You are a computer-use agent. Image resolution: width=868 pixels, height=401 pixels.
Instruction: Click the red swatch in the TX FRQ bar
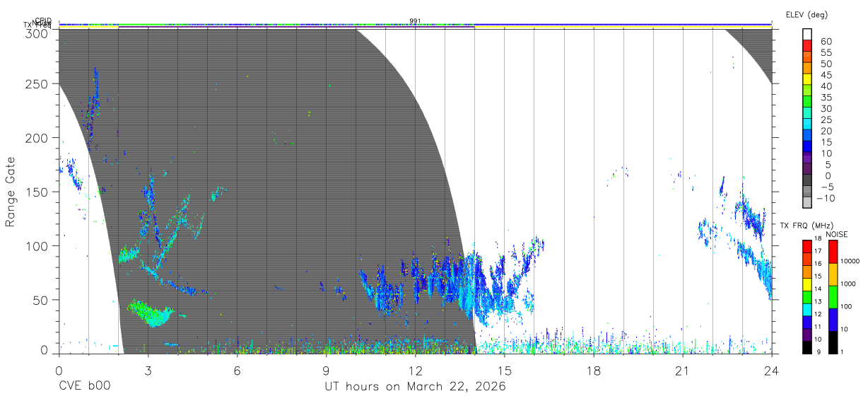[807, 246]
